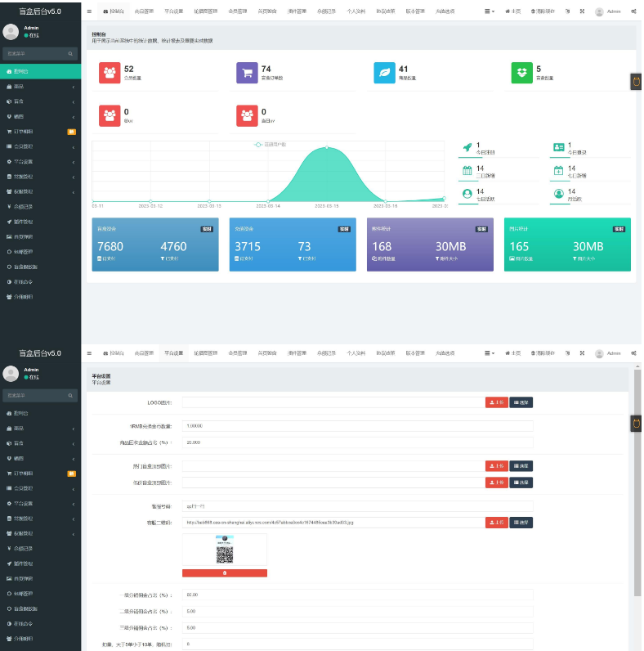Expand 商品 in the dashboard view's sidebar
Screen dimensions: 644x651
click(x=40, y=87)
